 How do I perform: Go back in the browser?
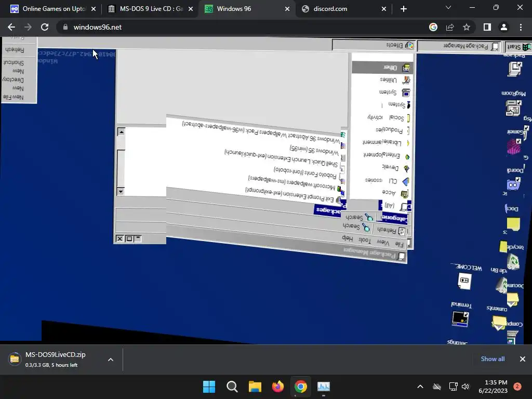[x=11, y=27]
